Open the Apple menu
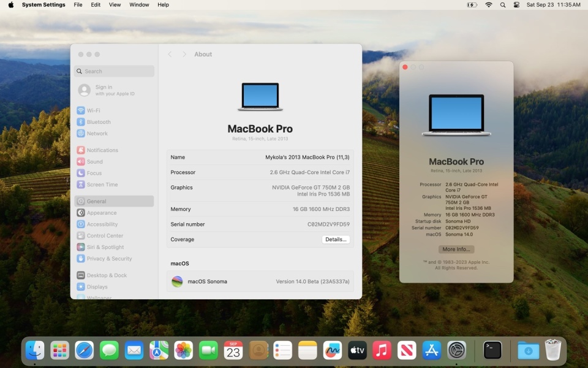The width and height of the screenshot is (588, 368). point(11,5)
